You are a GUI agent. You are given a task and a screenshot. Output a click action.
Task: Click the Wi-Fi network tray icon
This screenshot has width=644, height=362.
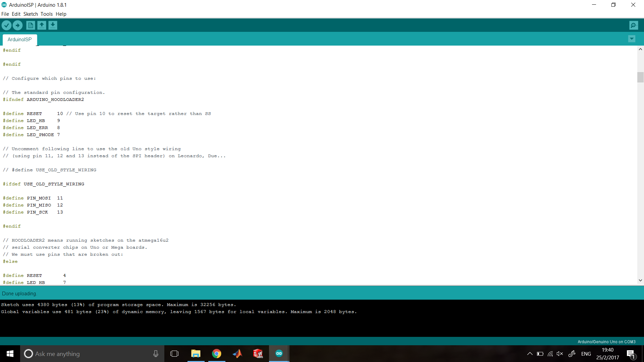(550, 354)
